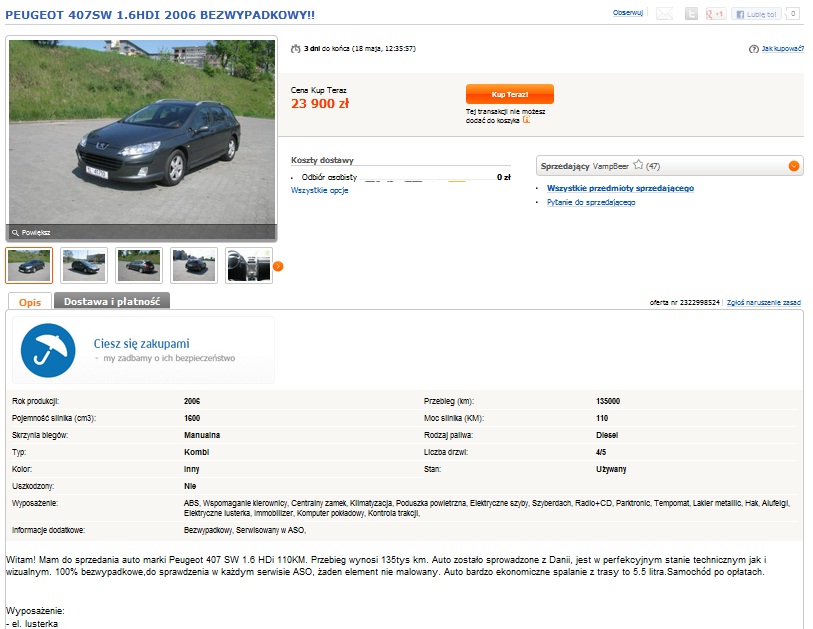The height and width of the screenshot is (629, 813).
Task: Open Wszystkie opcje delivery link
Action: pyautogui.click(x=319, y=190)
